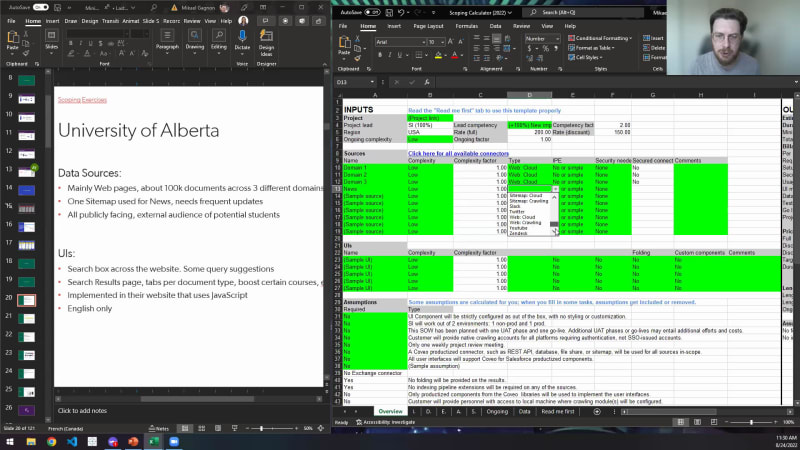
Task: Click the Excel Search box
Action: click(585, 12)
